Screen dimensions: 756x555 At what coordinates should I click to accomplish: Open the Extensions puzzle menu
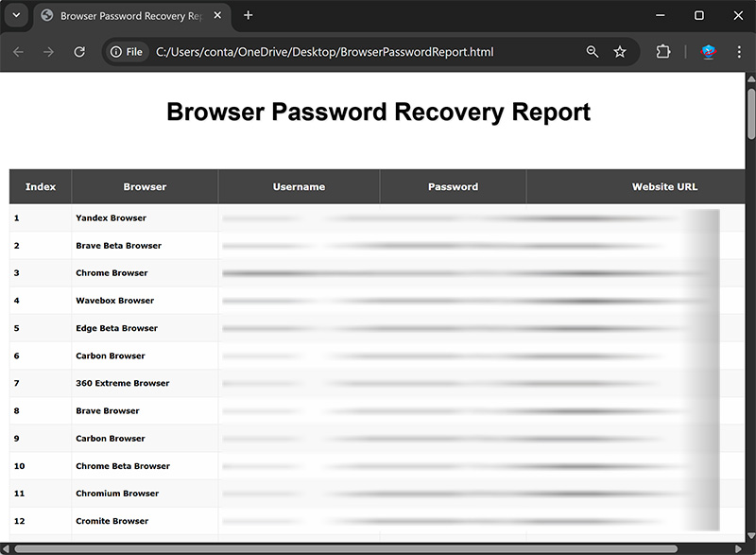point(663,52)
